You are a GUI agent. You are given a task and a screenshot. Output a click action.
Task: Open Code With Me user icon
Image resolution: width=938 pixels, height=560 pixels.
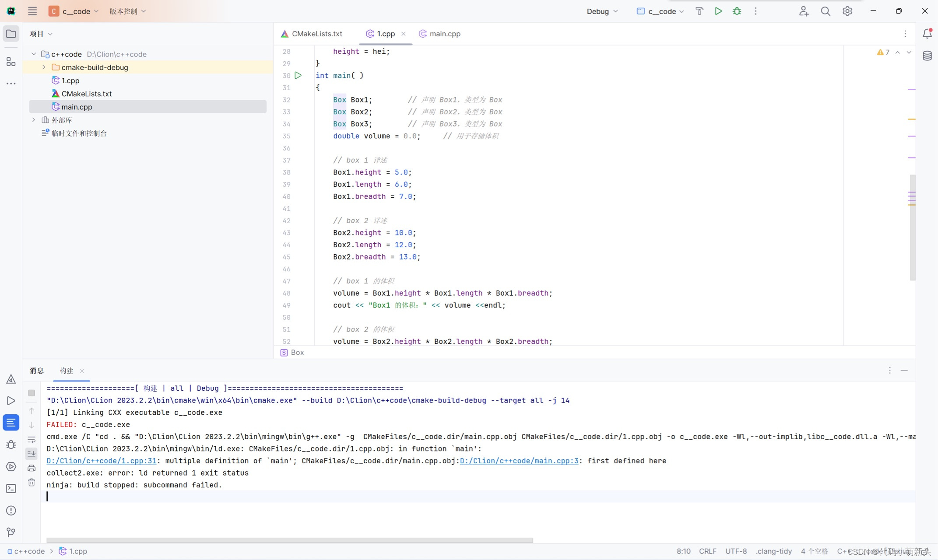click(x=804, y=11)
